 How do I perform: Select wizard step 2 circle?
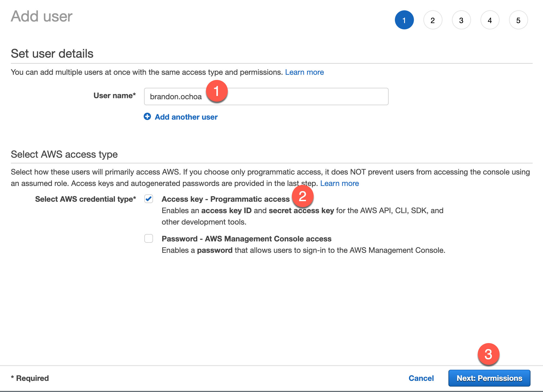pyautogui.click(x=433, y=20)
